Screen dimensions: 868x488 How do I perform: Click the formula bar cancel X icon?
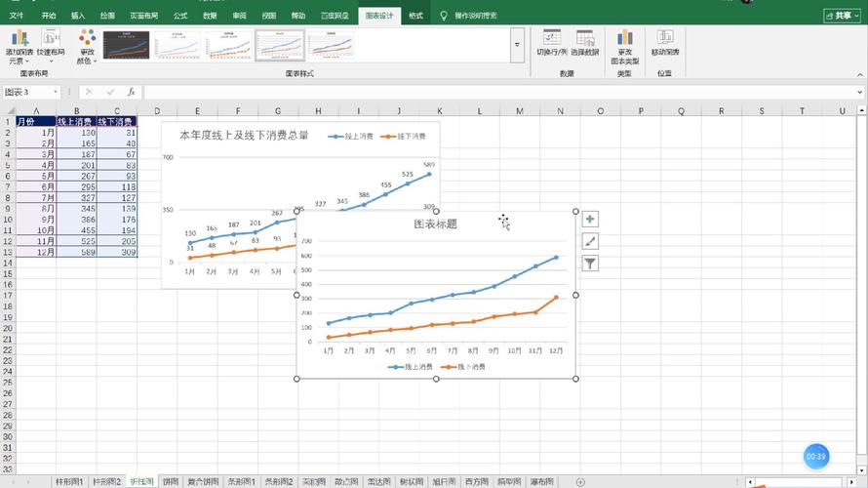click(89, 92)
